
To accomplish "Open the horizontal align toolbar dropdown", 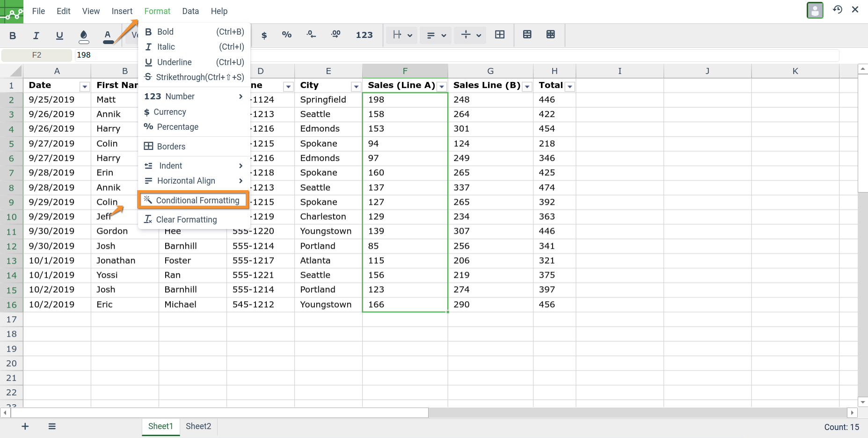I will pos(436,35).
